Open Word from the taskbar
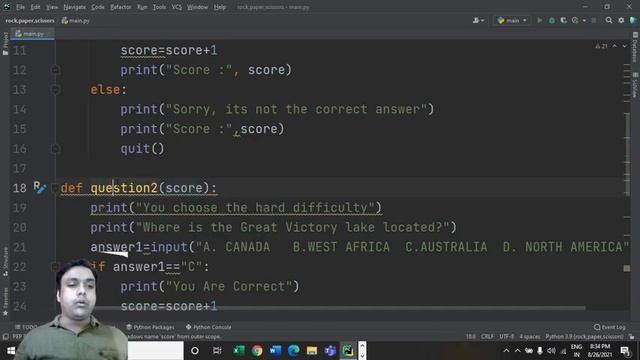 276,351
